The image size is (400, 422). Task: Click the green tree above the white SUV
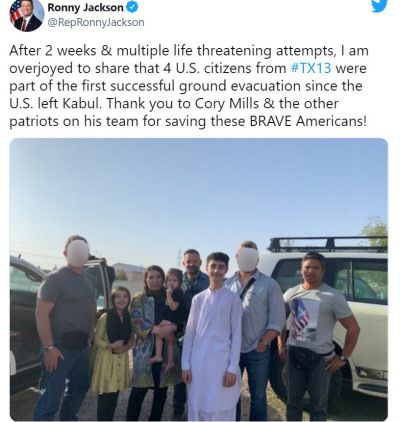click(x=376, y=230)
